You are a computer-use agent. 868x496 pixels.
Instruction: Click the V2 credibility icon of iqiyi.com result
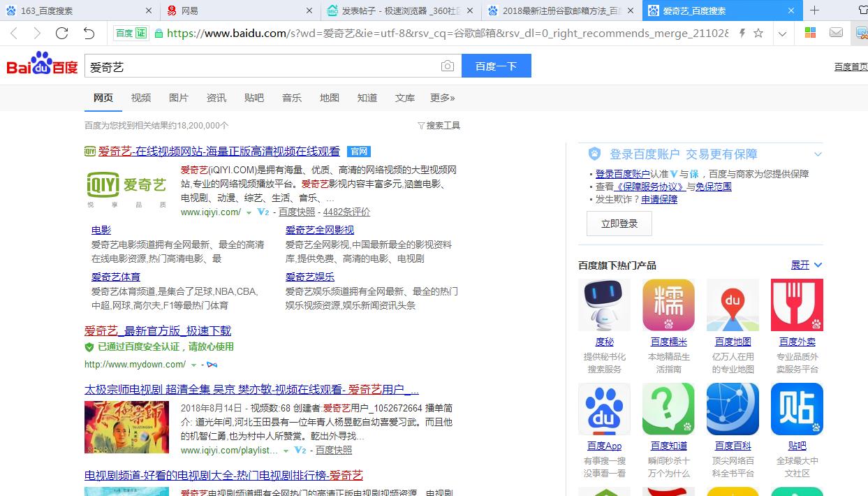point(263,212)
